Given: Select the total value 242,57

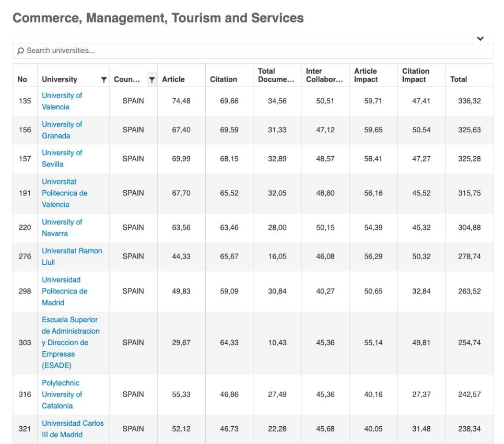Looking at the screenshot, I should coord(470,394).
